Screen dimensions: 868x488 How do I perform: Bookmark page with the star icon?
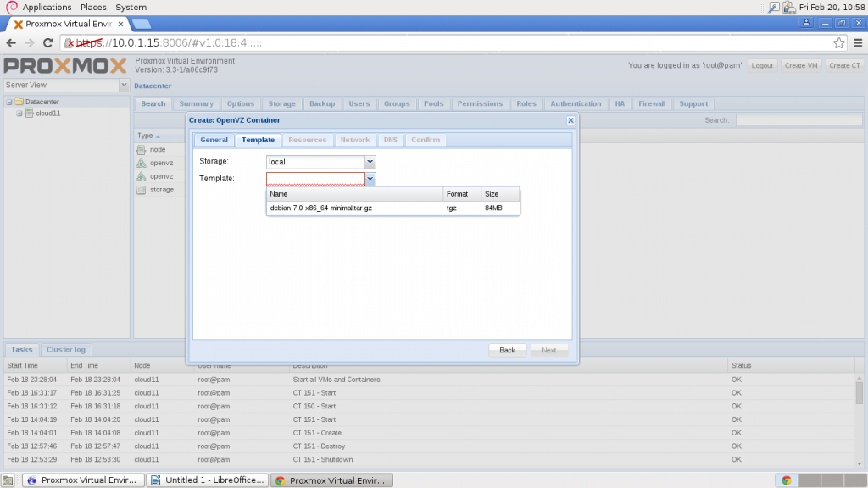[x=839, y=42]
